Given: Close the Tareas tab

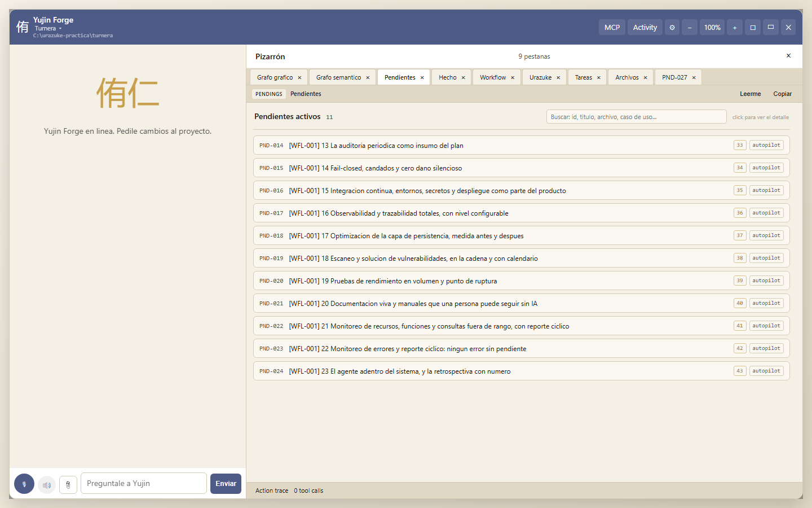Looking at the screenshot, I should (598, 77).
